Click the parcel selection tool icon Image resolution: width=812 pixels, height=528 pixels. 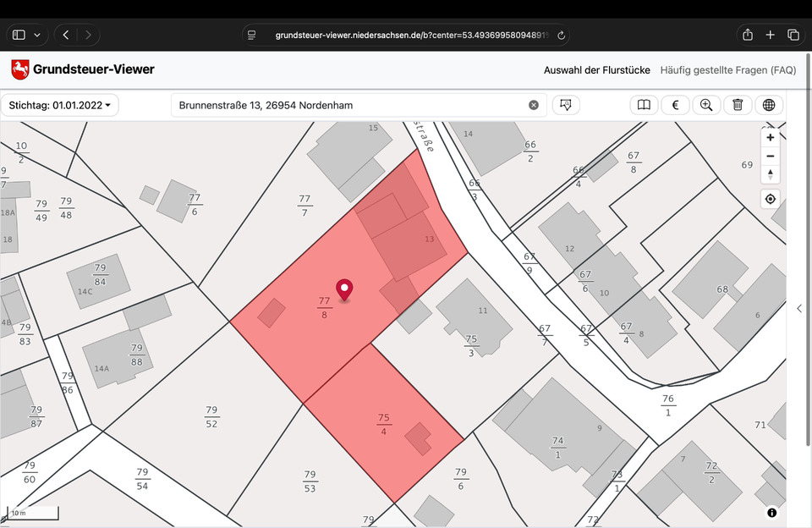tap(566, 105)
